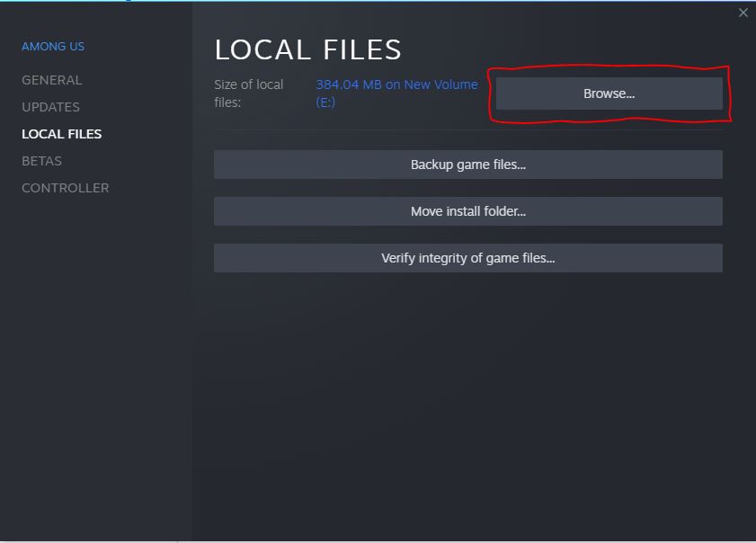Select the LOCAL FILES sidebar section

(x=61, y=133)
